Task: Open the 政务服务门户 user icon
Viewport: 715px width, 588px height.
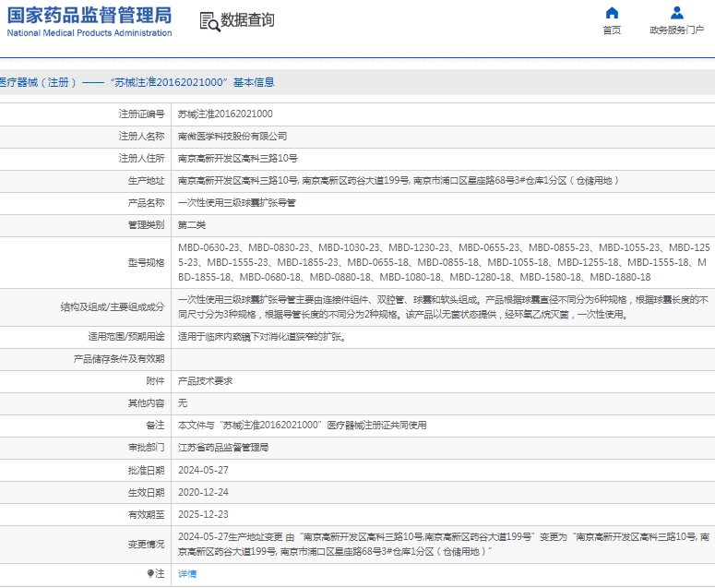Action: tap(677, 12)
